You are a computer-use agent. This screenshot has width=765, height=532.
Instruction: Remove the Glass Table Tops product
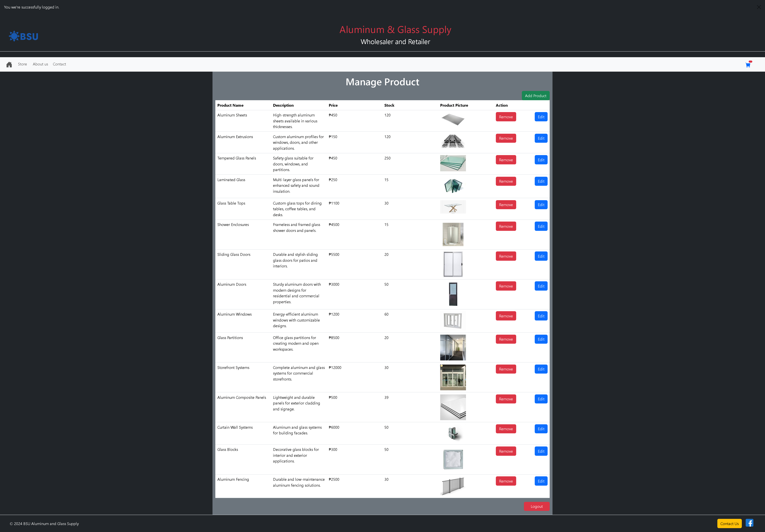(506, 205)
